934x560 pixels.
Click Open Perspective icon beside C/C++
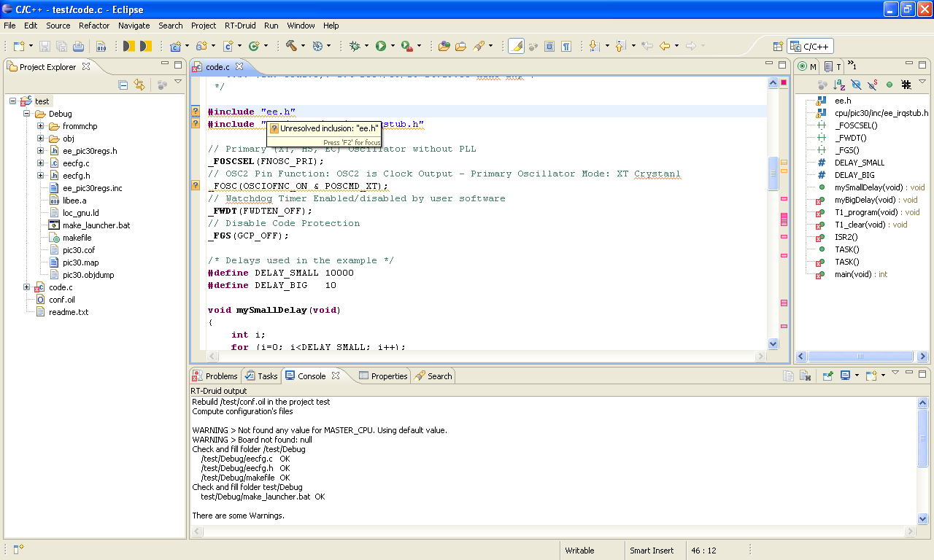click(x=779, y=46)
